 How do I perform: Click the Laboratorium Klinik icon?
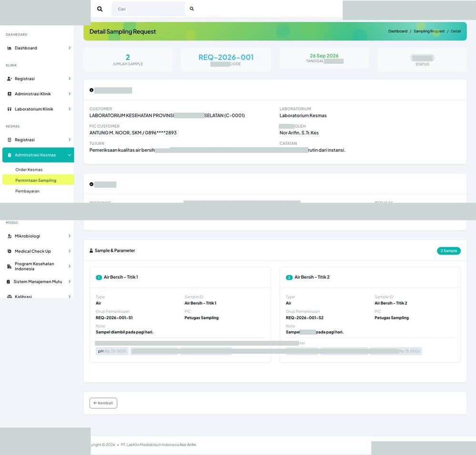click(x=10, y=109)
